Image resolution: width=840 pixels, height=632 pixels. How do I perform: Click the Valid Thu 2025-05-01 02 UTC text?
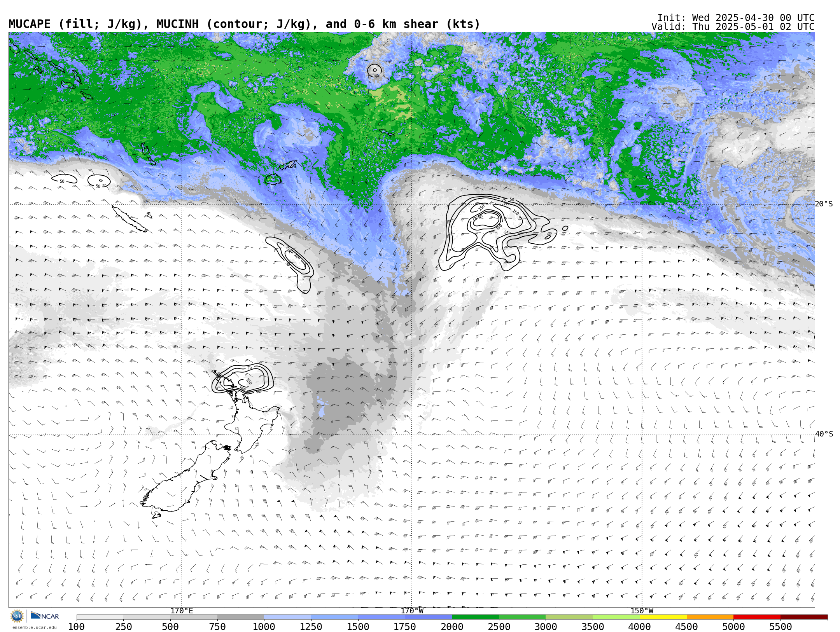(x=733, y=27)
